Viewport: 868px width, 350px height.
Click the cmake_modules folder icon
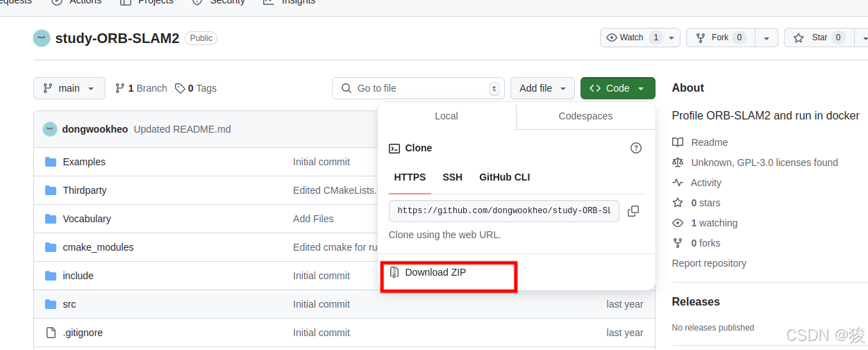coord(51,247)
